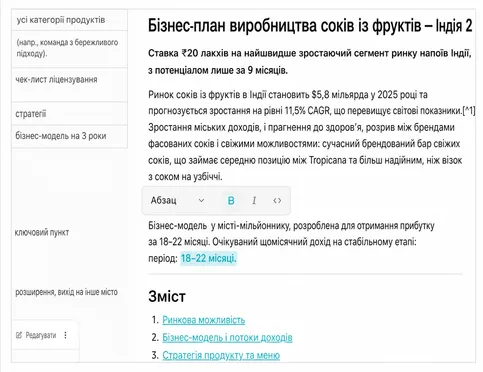The width and height of the screenshot is (483, 372).
Task: Apply italic formatting in floating toolbar
Action: coord(254,201)
